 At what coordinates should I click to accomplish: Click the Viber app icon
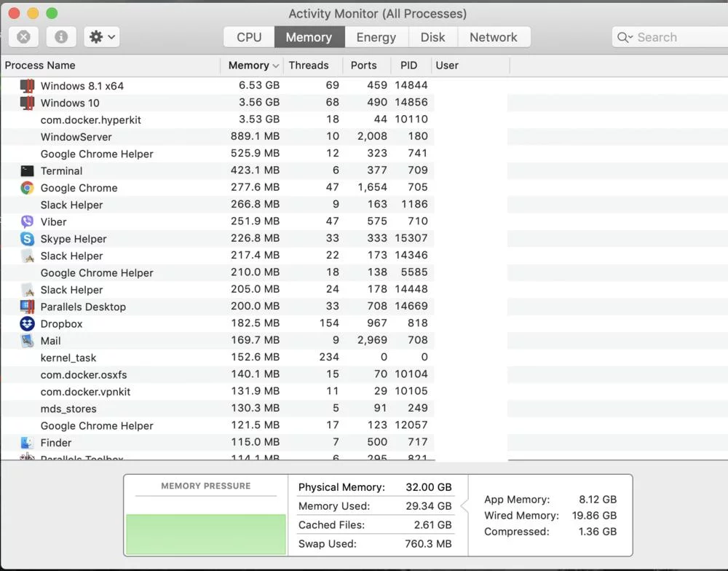(27, 221)
